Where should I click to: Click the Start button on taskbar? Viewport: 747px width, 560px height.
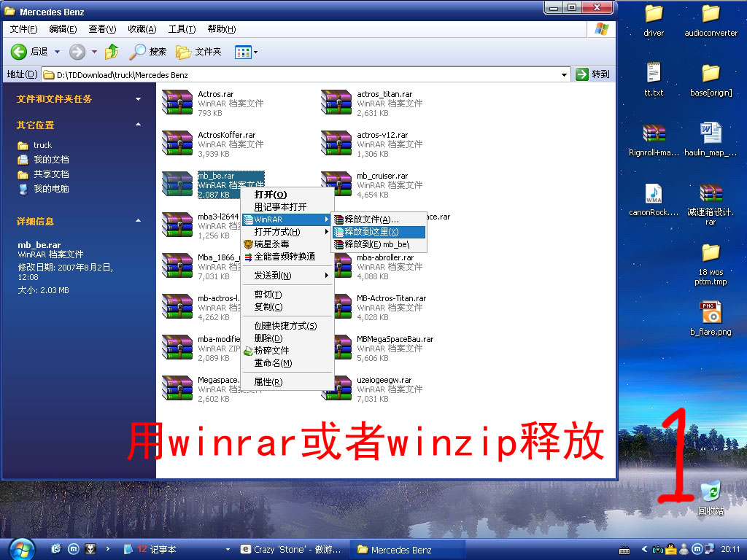20,549
